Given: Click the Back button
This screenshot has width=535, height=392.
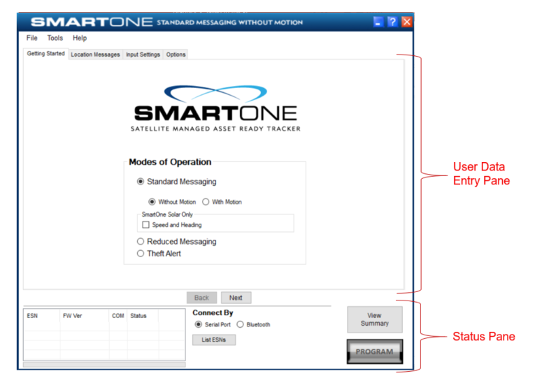Looking at the screenshot, I should (x=201, y=298).
